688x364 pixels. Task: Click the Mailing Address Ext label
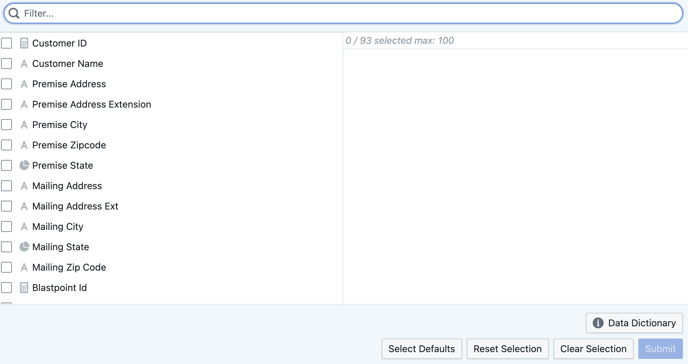75,206
